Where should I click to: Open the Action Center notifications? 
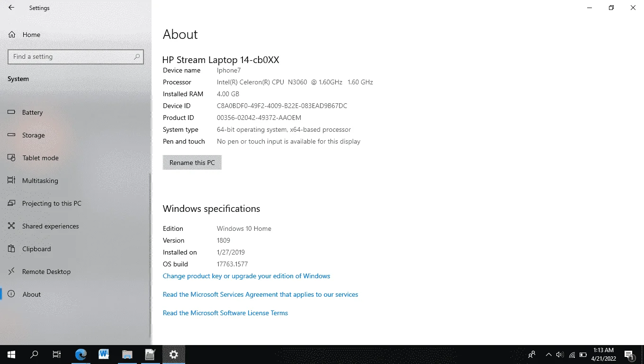(x=629, y=355)
